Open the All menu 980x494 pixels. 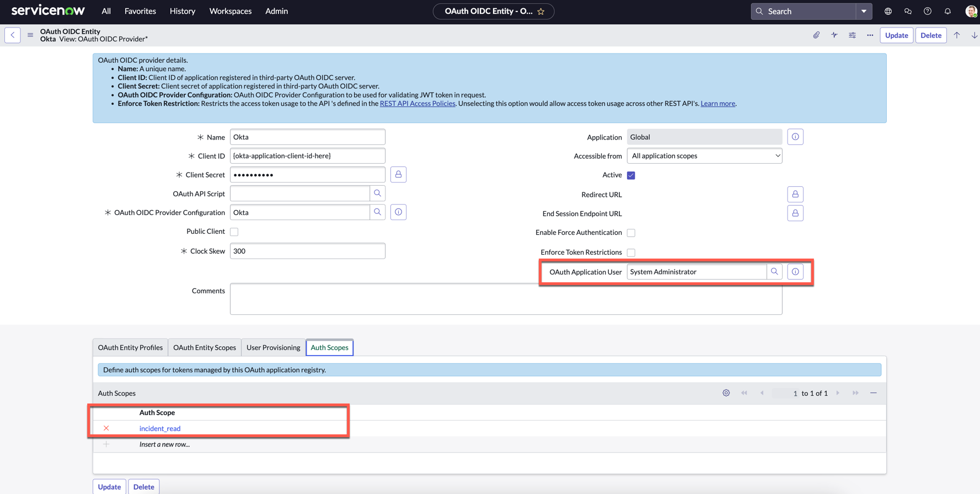pos(106,11)
